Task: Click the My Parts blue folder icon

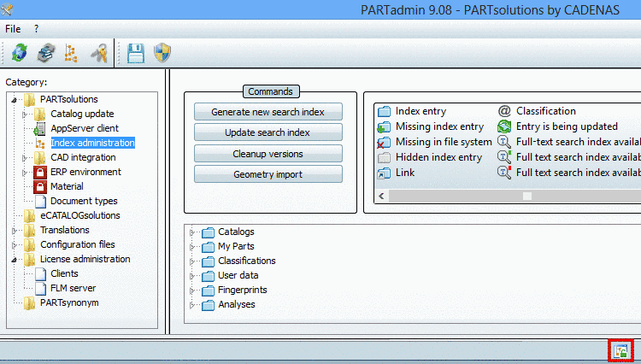Action: (208, 247)
